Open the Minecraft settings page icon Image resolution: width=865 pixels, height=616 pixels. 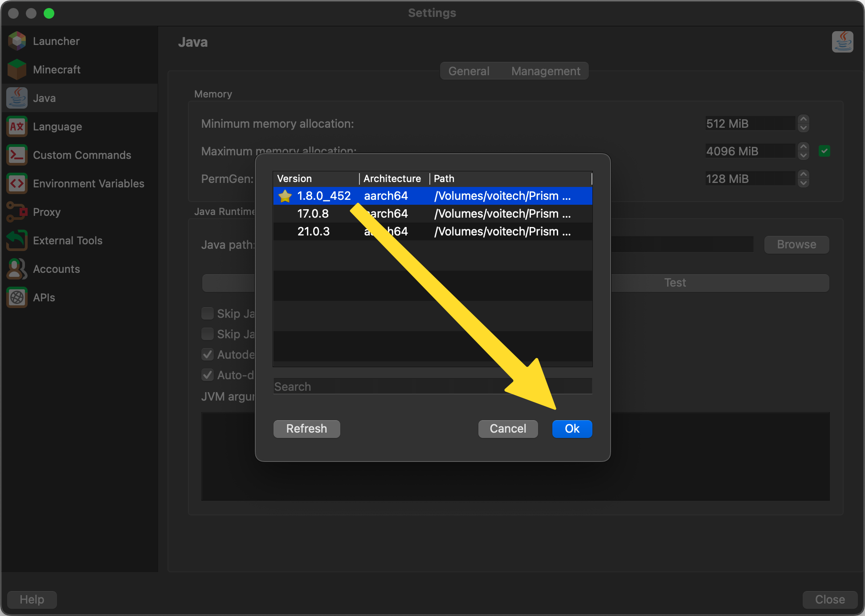click(x=17, y=69)
